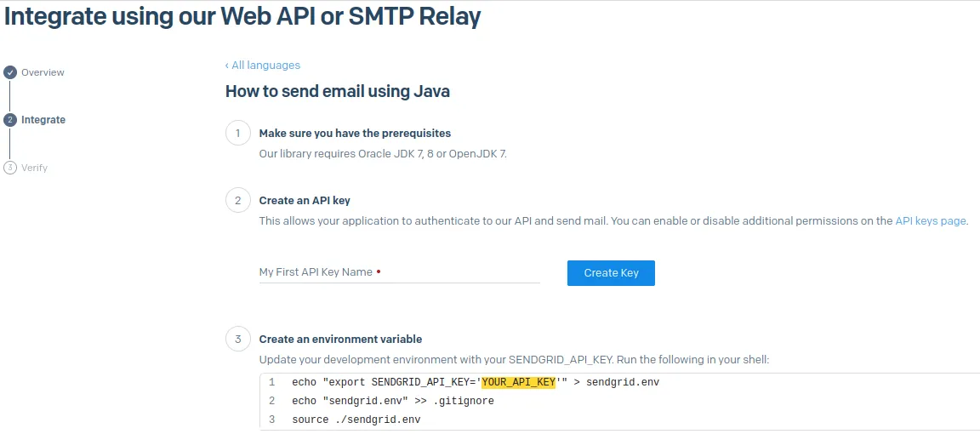The height and width of the screenshot is (434, 980).
Task: Focus the My First API Key Name field
Action: tap(399, 272)
